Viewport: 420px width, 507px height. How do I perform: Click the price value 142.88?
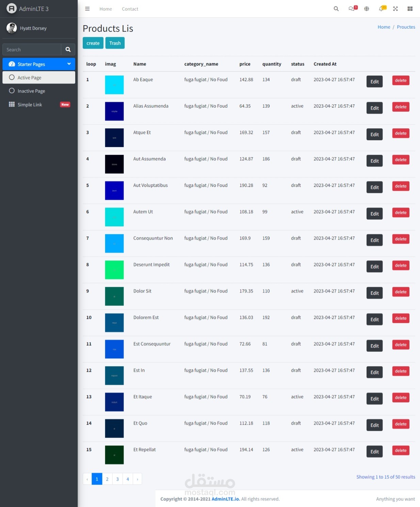[x=246, y=80]
